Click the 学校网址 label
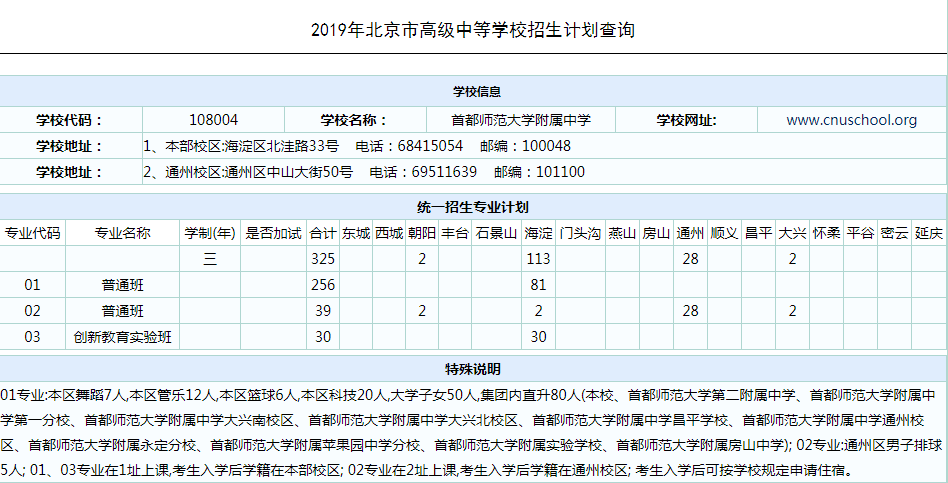 coord(686,120)
